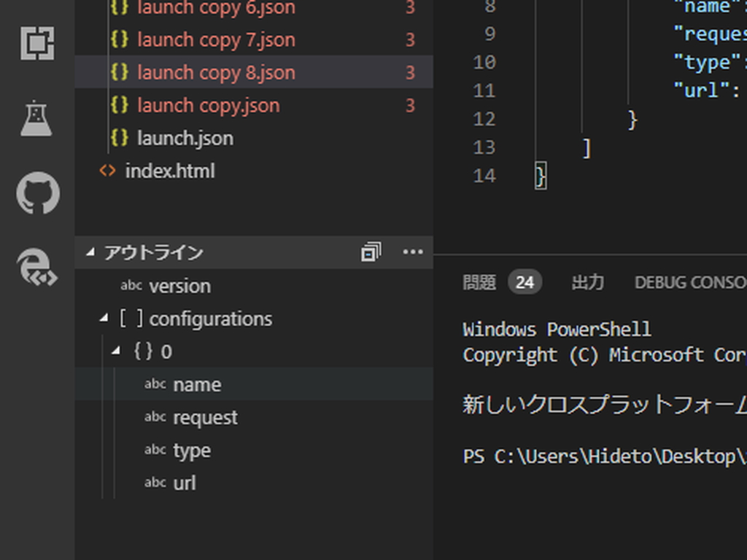Collapse the アウトライン section
747x560 pixels.
(x=90, y=252)
